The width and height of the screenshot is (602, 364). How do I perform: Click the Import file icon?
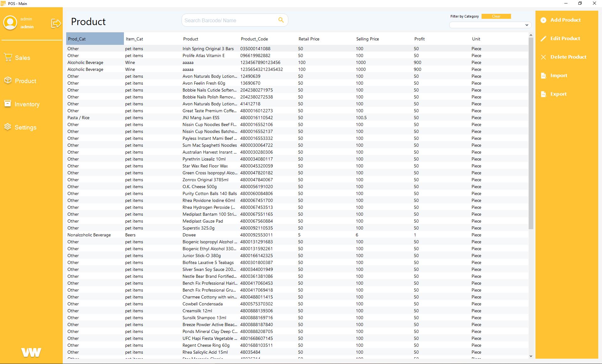tap(543, 76)
